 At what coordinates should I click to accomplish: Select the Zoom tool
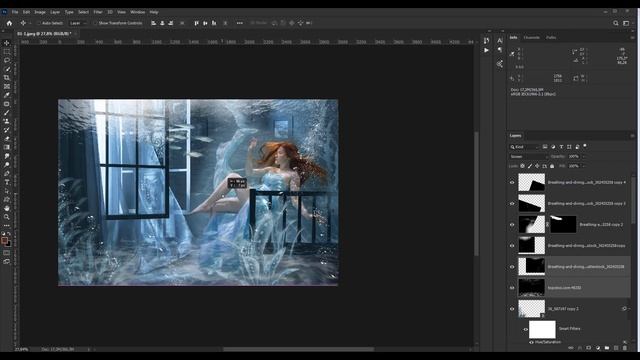[x=7, y=217]
